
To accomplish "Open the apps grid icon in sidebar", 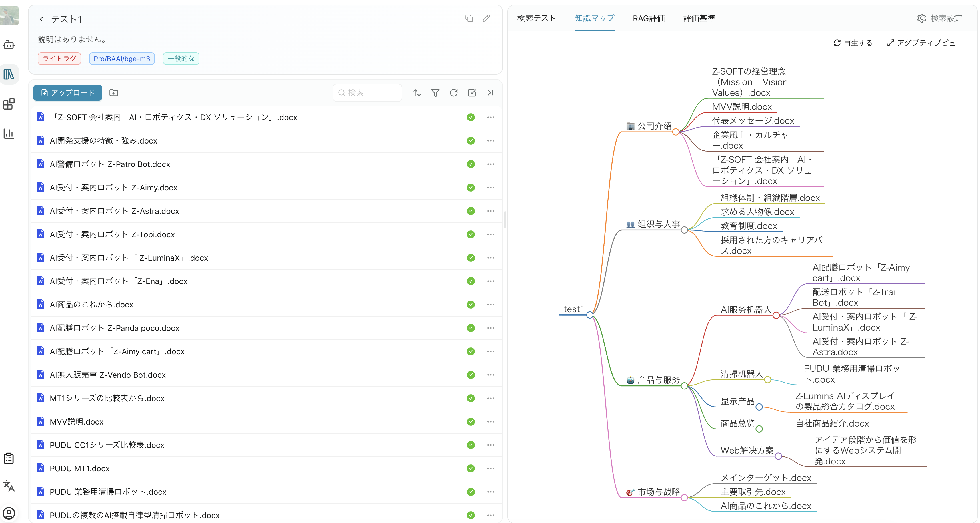I will (x=9, y=104).
